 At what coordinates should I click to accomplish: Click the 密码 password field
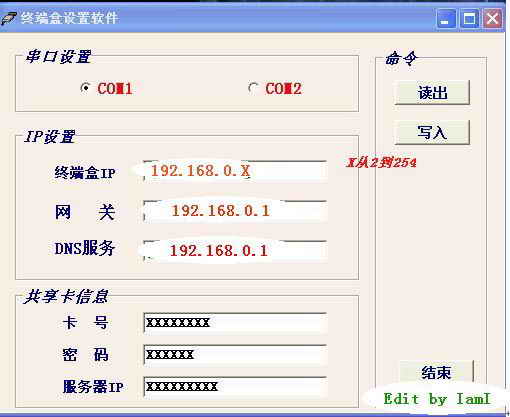(x=235, y=354)
